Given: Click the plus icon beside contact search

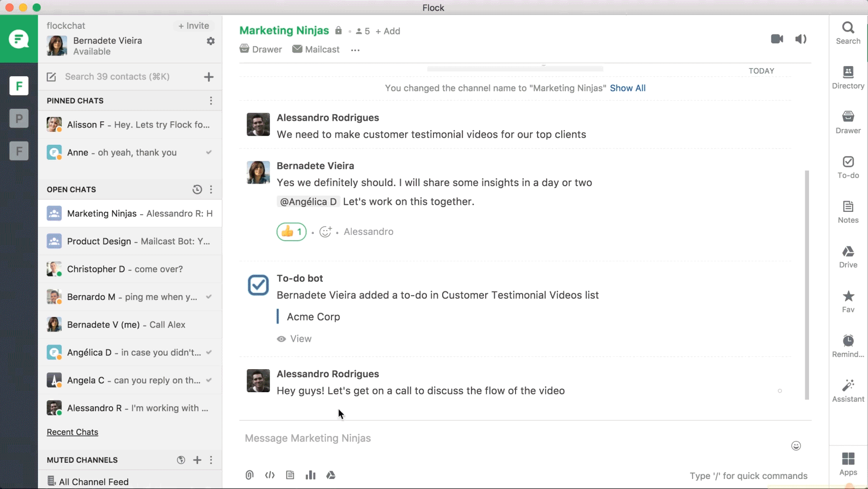Looking at the screenshot, I should pos(209,77).
